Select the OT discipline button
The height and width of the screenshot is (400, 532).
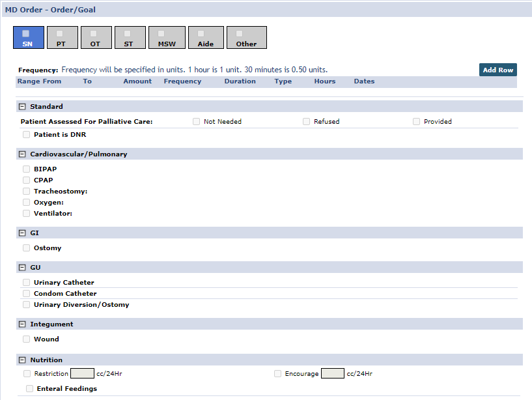(x=96, y=37)
